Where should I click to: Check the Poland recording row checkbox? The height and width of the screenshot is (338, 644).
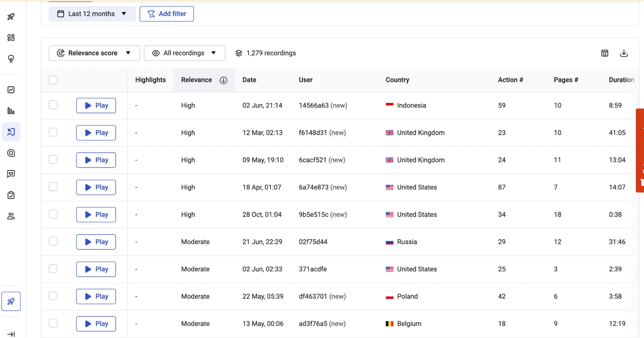pyautogui.click(x=53, y=296)
